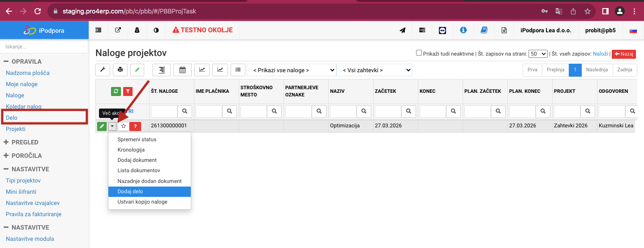The image size is (644, 248).
Task: Collapse the first NASTAVITVE sidebar section
Action: (26, 169)
